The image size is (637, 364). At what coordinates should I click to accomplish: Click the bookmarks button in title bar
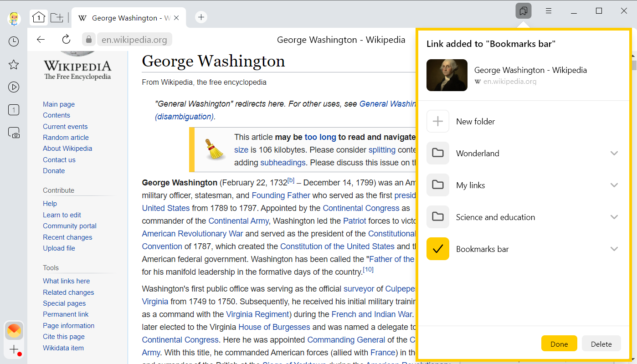tap(524, 10)
